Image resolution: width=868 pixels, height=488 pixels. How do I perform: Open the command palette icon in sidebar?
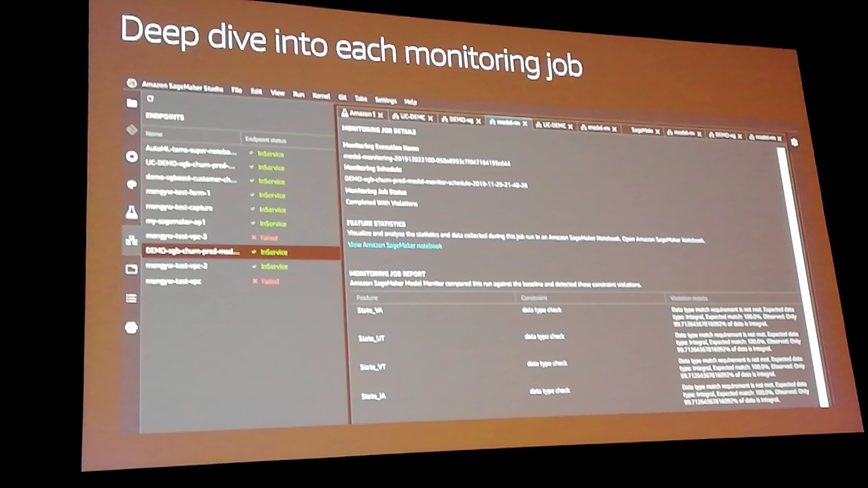tap(132, 184)
